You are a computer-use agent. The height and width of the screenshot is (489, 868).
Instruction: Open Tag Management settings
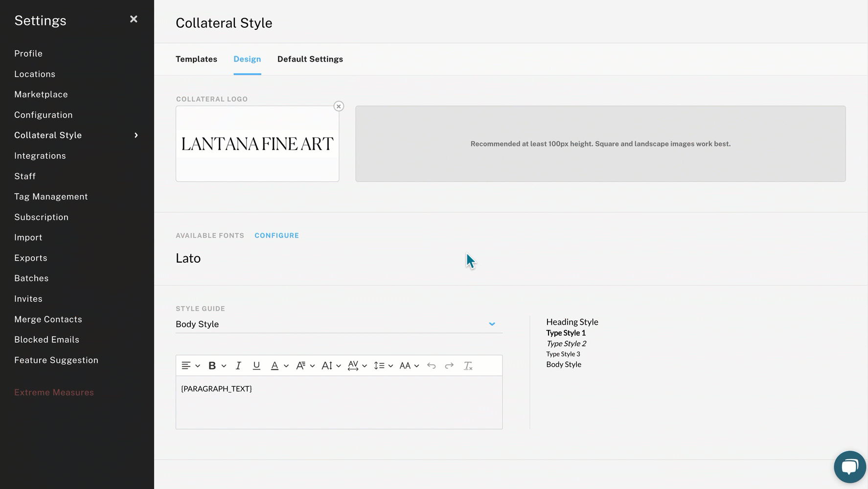click(x=51, y=197)
